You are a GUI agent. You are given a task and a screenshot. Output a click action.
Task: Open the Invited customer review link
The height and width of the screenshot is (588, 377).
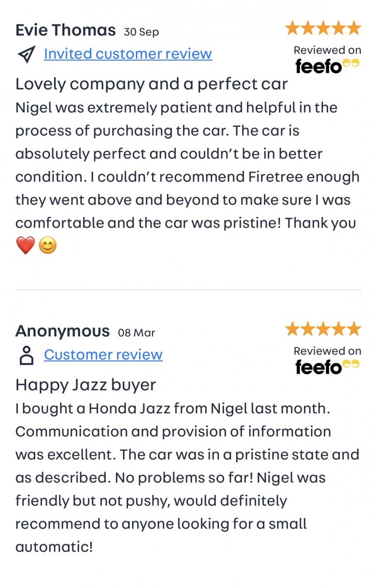pos(128,54)
